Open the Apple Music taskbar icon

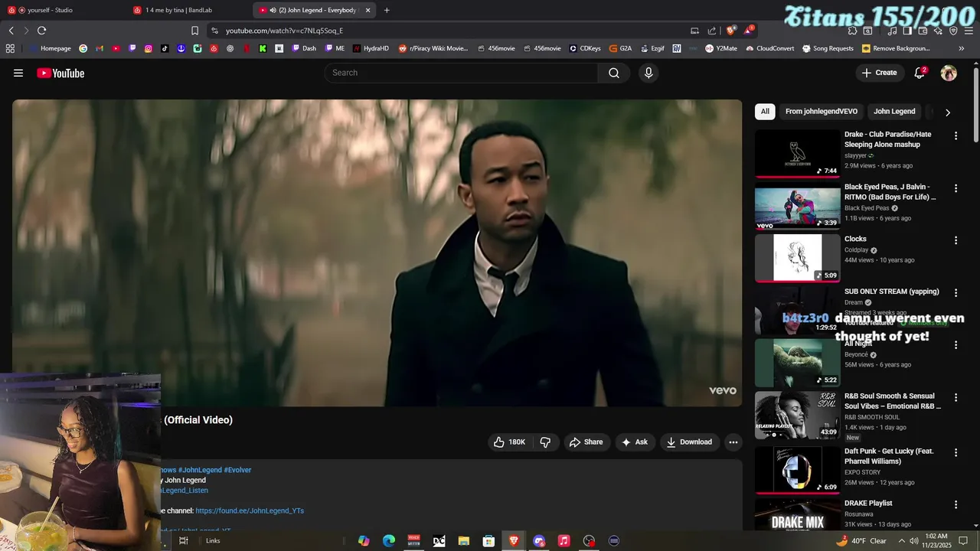tap(563, 541)
